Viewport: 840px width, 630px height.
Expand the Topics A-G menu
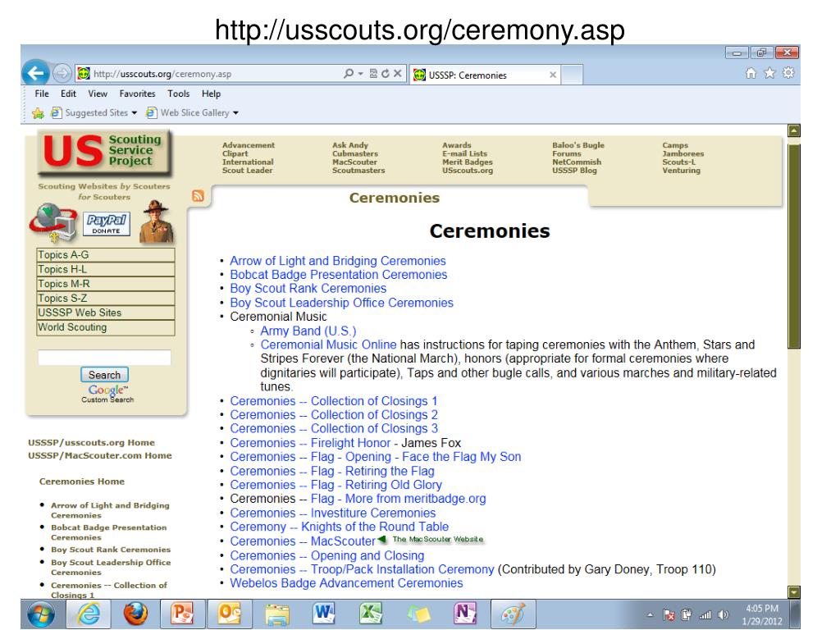[106, 255]
